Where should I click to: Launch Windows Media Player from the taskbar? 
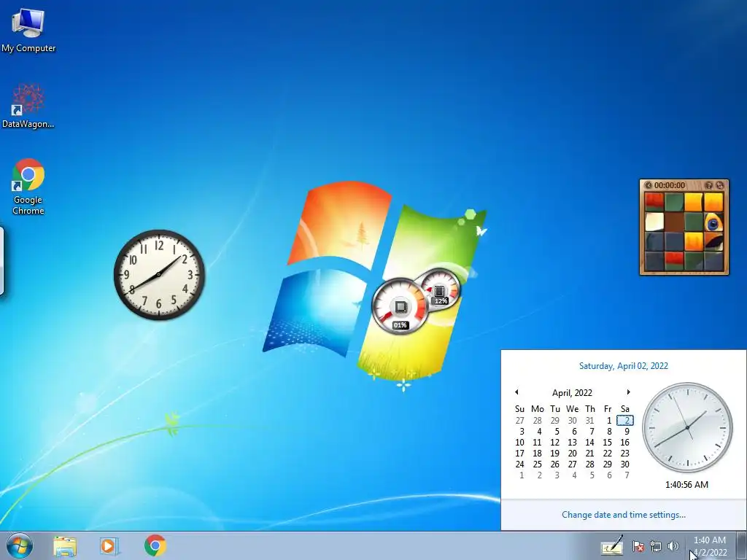coord(109,545)
